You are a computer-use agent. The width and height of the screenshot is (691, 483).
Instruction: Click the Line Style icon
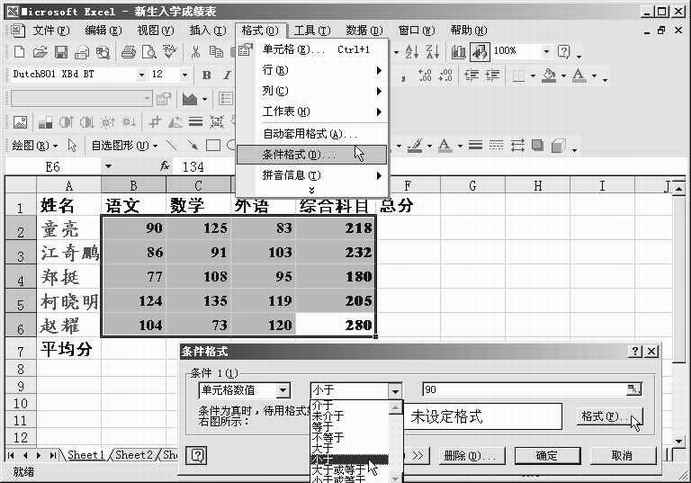(x=475, y=145)
